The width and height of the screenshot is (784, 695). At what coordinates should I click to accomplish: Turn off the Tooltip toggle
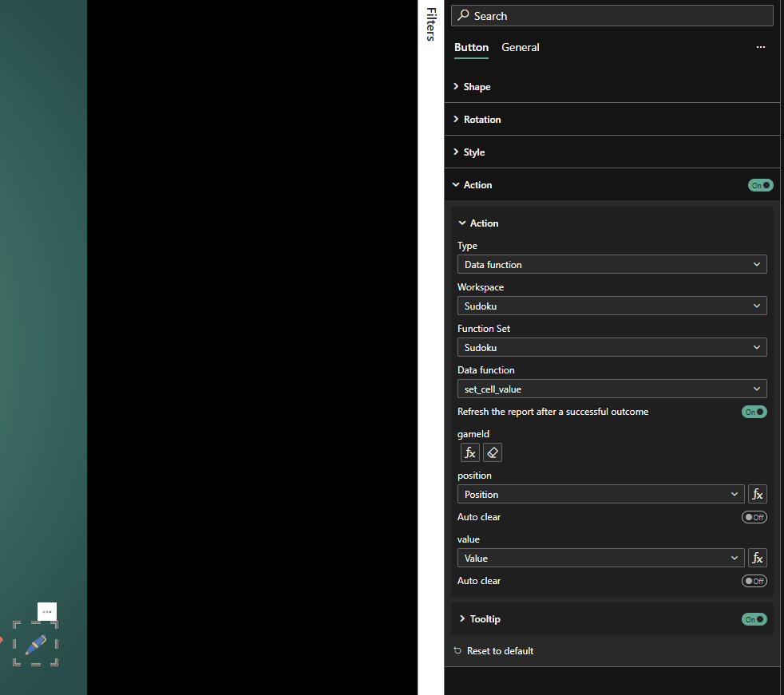754,619
